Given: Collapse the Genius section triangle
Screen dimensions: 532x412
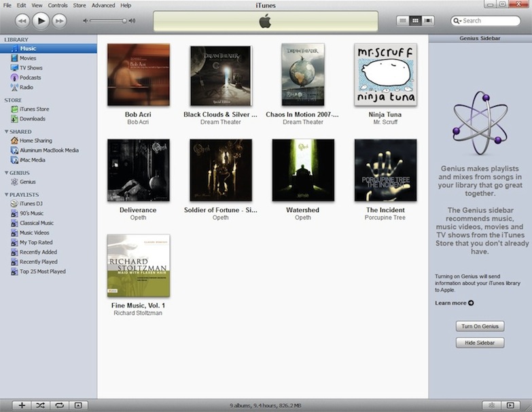Looking at the screenshot, I should click(x=7, y=173).
